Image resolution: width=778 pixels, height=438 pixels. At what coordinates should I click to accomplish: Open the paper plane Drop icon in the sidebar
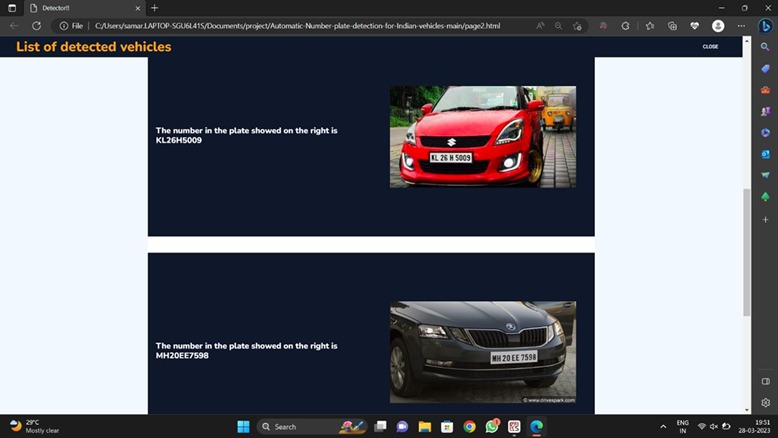[765, 175]
